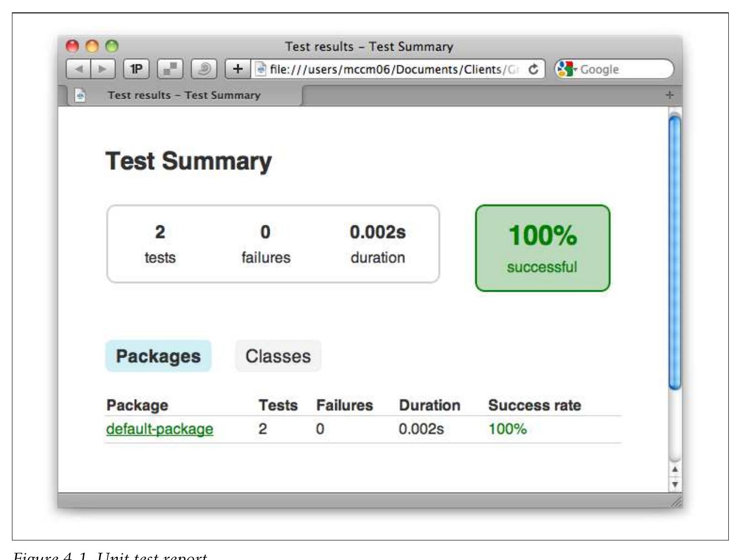Open the Google search engine dropdown
Image resolution: width=736 pixels, height=560 pixels.
[x=566, y=69]
